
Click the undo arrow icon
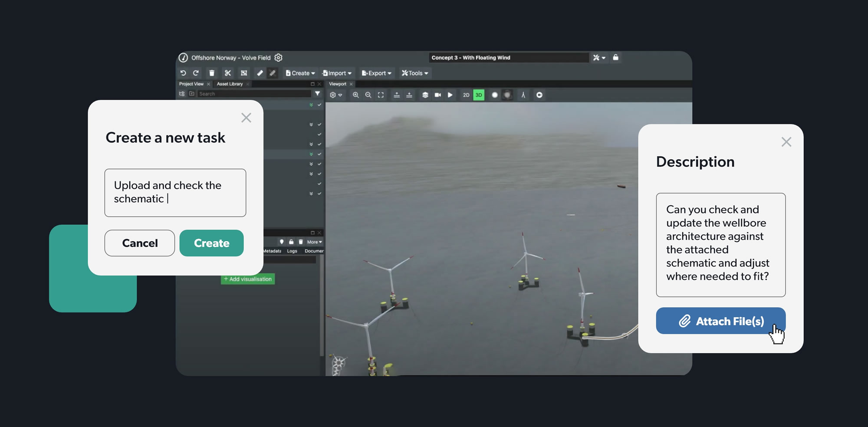[183, 73]
